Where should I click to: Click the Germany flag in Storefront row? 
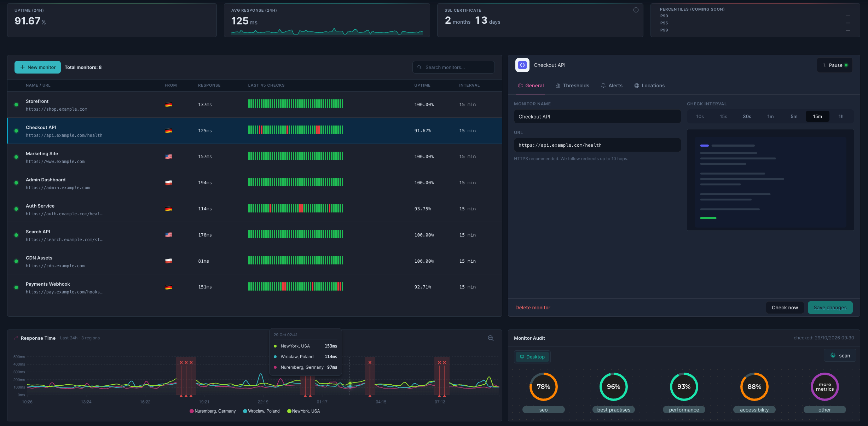point(169,105)
